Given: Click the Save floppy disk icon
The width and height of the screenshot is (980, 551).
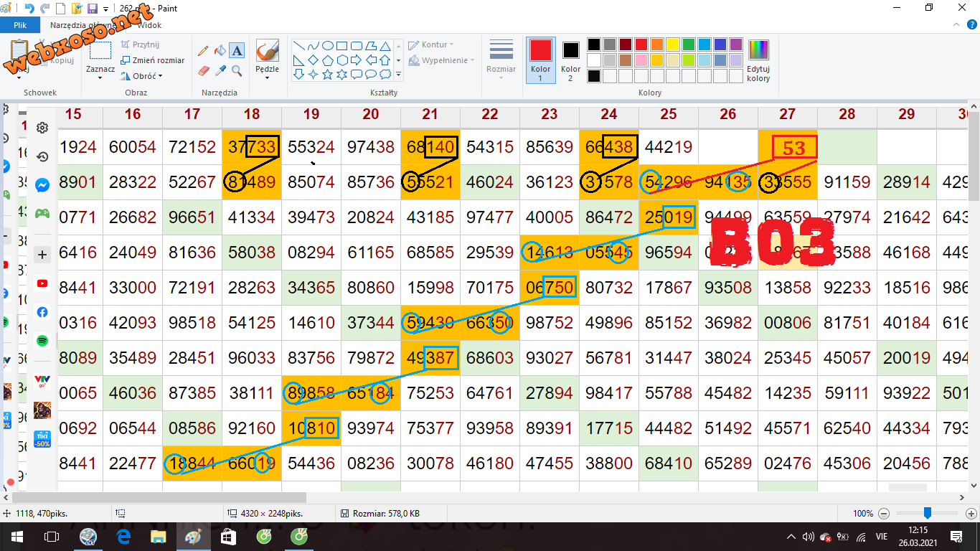Looking at the screenshot, I should point(92,9).
